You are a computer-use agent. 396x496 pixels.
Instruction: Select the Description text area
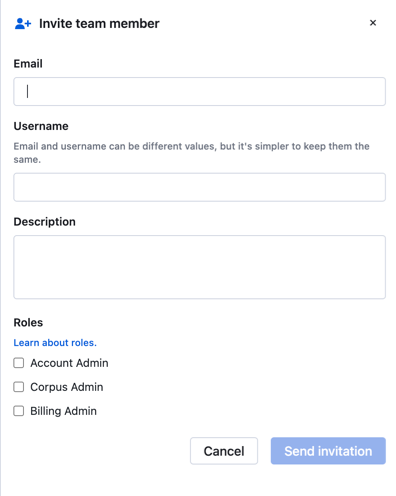tap(199, 267)
